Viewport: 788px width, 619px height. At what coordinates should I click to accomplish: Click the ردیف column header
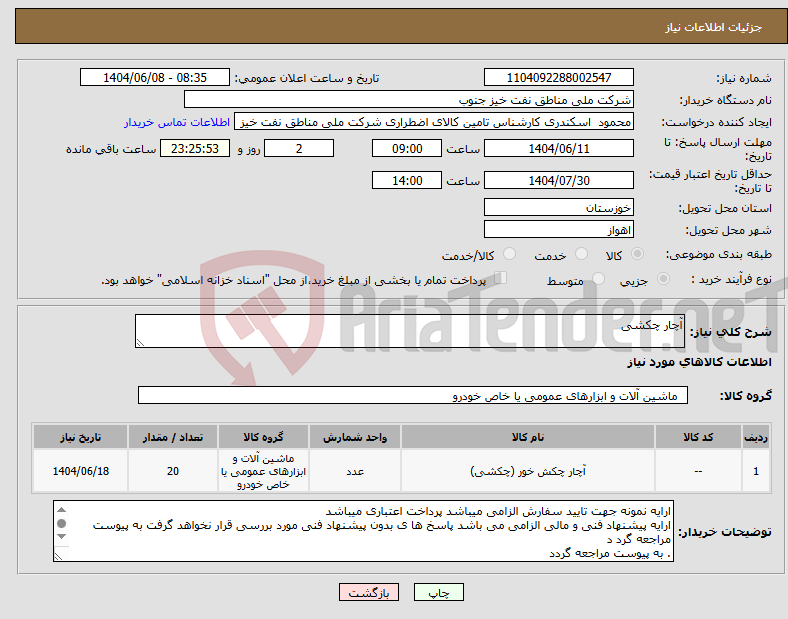pos(756,437)
